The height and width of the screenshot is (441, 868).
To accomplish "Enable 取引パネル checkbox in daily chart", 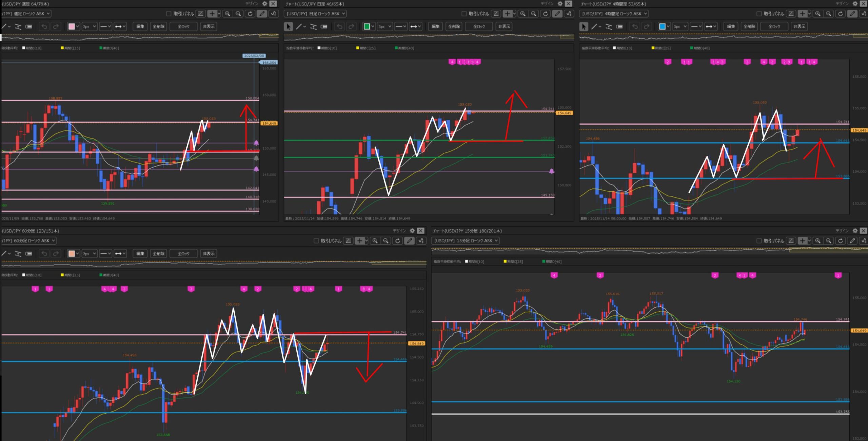I will 464,14.
